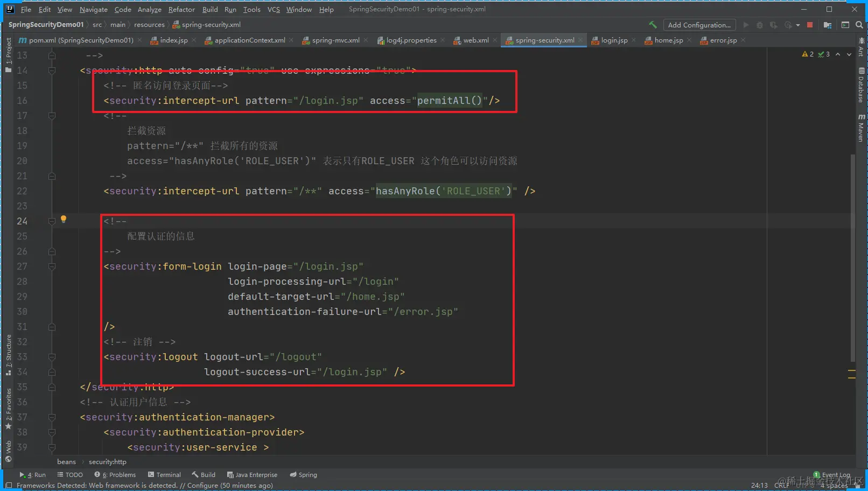Click the Search Everywhere magnifier icon
The height and width of the screenshot is (491, 868).
[x=859, y=25]
